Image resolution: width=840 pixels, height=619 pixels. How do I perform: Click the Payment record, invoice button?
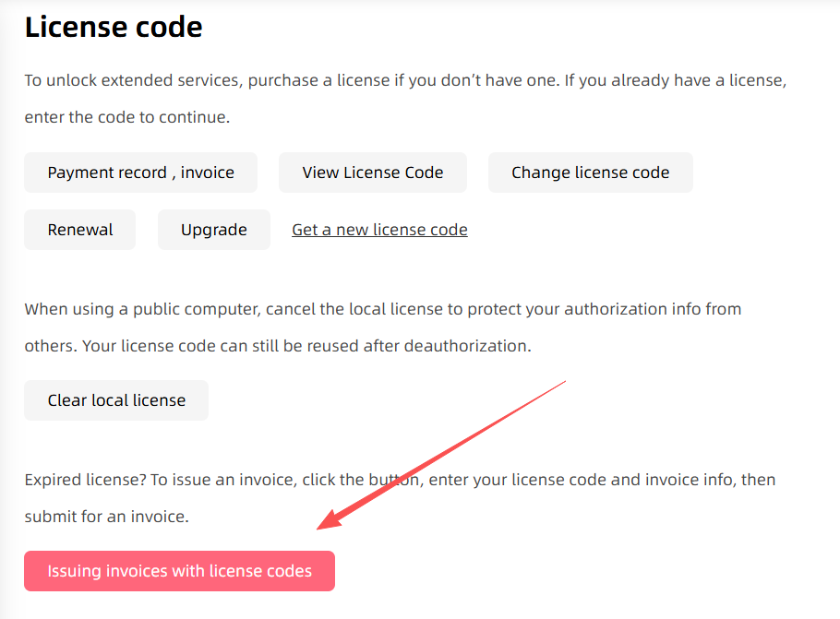click(x=140, y=173)
